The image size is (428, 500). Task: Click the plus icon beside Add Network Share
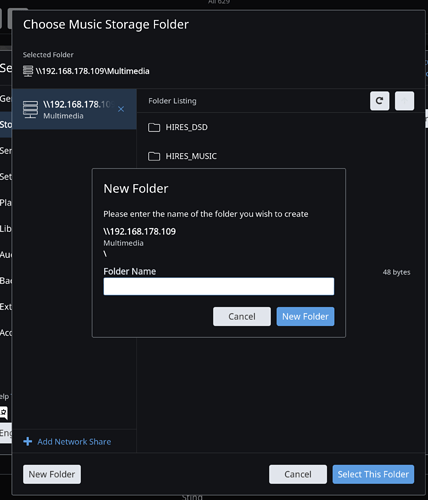(x=28, y=442)
